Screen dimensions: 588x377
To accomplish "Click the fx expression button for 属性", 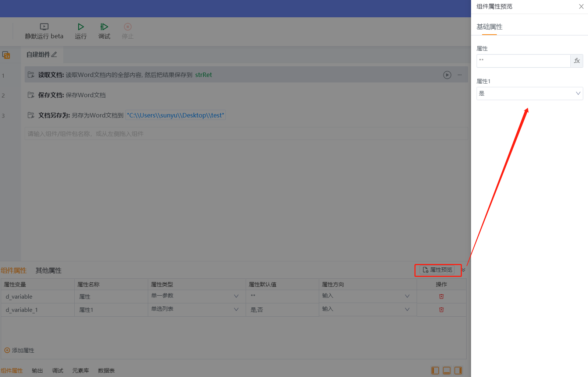I will click(x=577, y=61).
